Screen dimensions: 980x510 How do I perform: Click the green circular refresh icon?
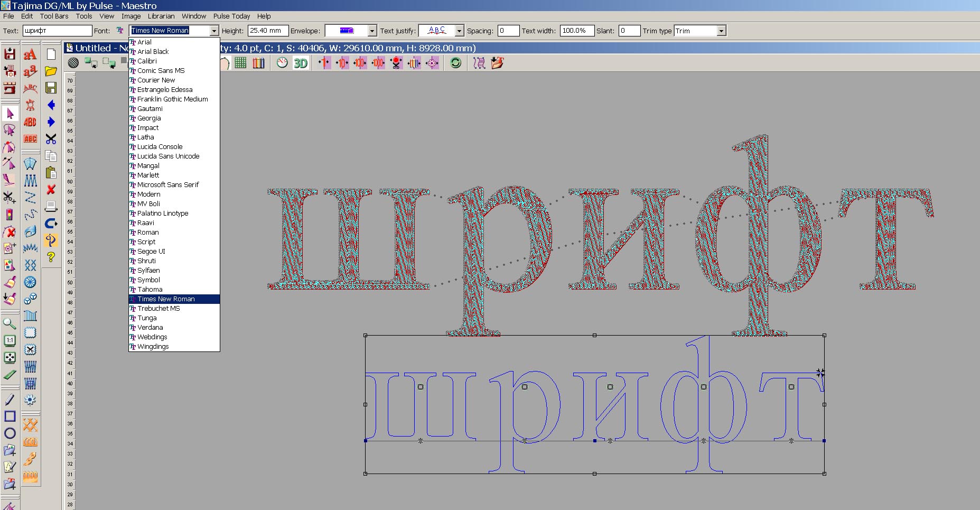(455, 63)
